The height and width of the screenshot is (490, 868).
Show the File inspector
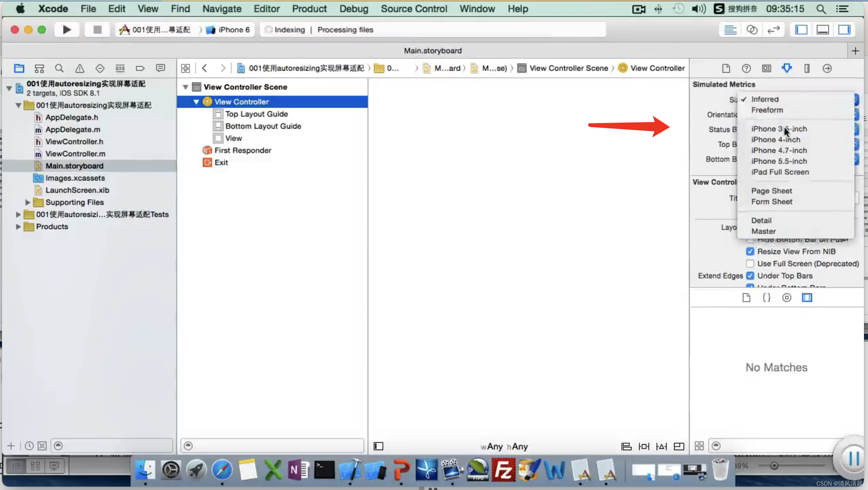coord(726,68)
